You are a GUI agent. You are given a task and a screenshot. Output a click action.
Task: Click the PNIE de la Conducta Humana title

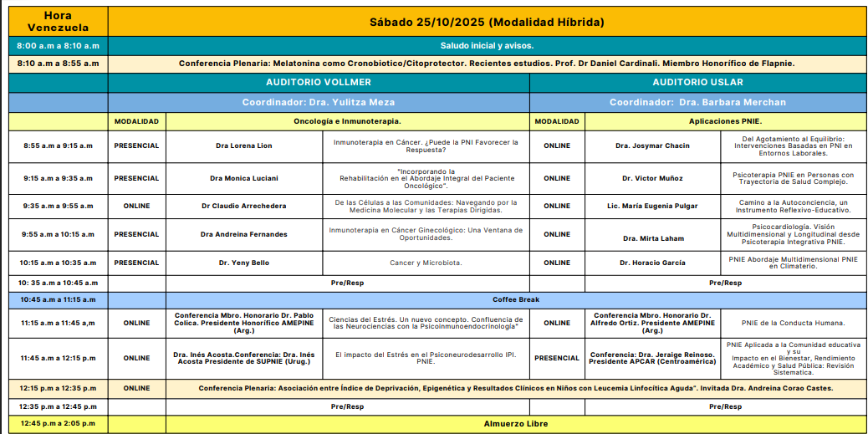point(792,323)
